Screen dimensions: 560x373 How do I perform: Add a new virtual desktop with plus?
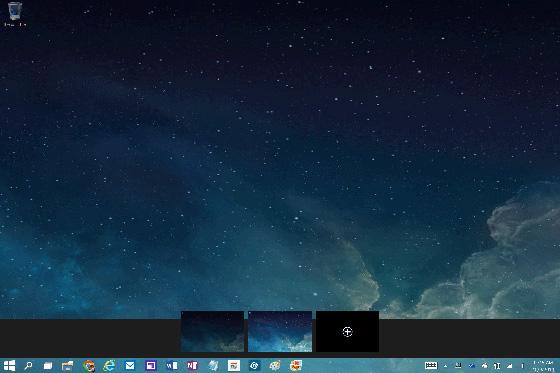click(348, 332)
